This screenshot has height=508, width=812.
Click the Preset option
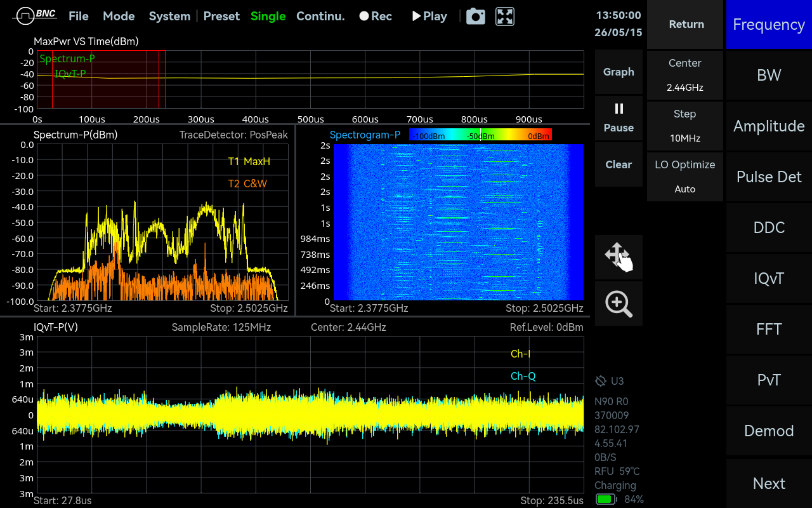tap(221, 17)
